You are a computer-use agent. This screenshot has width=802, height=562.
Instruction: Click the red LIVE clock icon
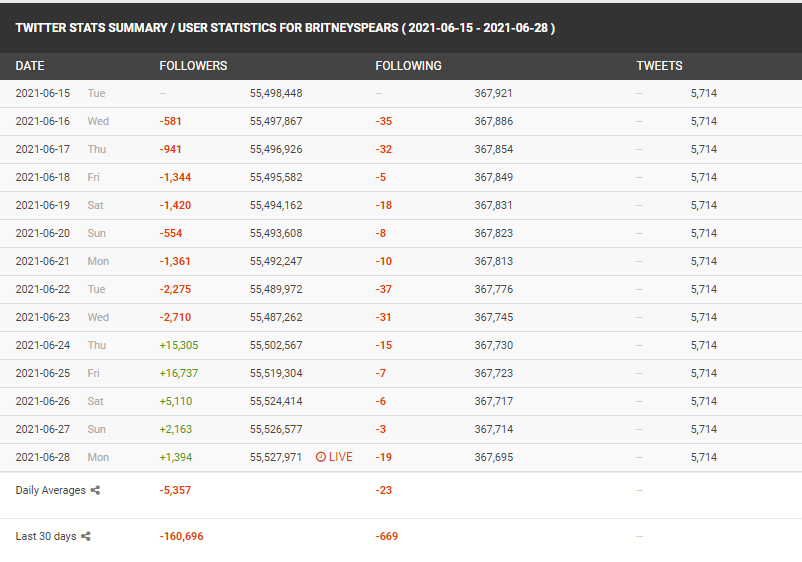tap(321, 457)
